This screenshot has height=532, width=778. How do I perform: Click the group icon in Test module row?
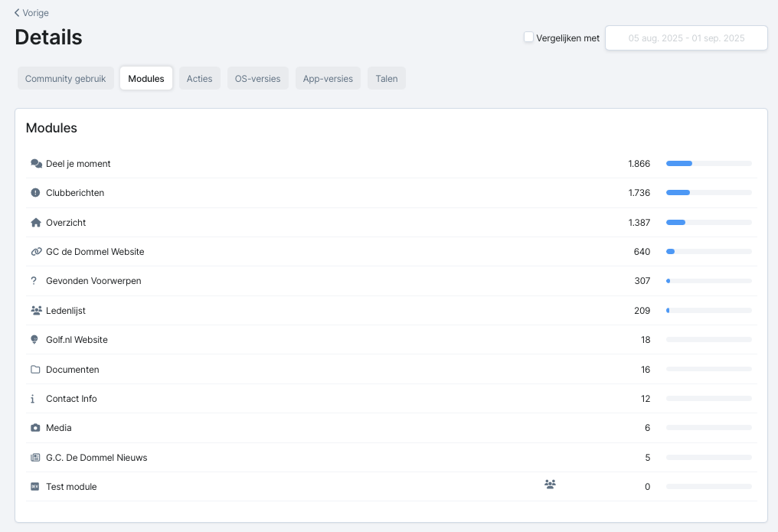click(x=550, y=484)
